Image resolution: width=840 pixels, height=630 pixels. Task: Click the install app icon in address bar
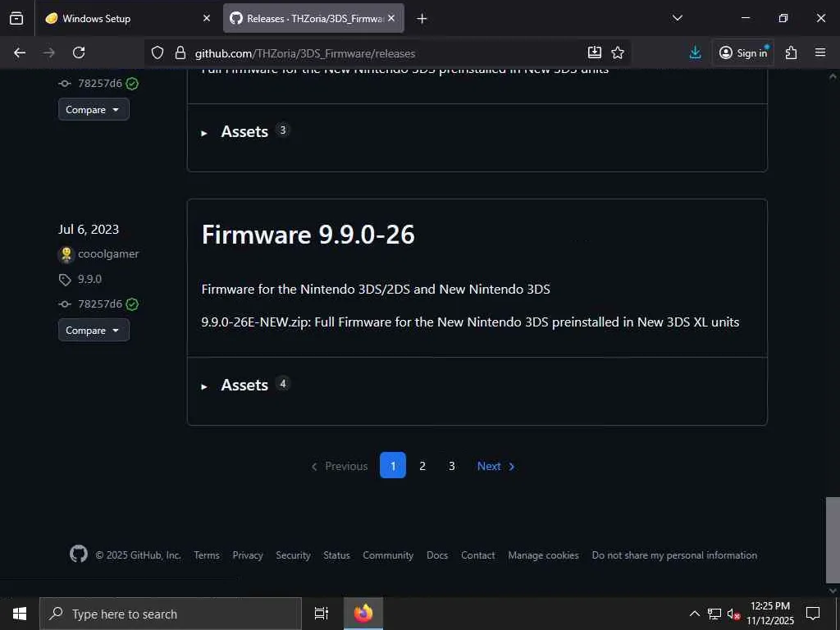[595, 52]
